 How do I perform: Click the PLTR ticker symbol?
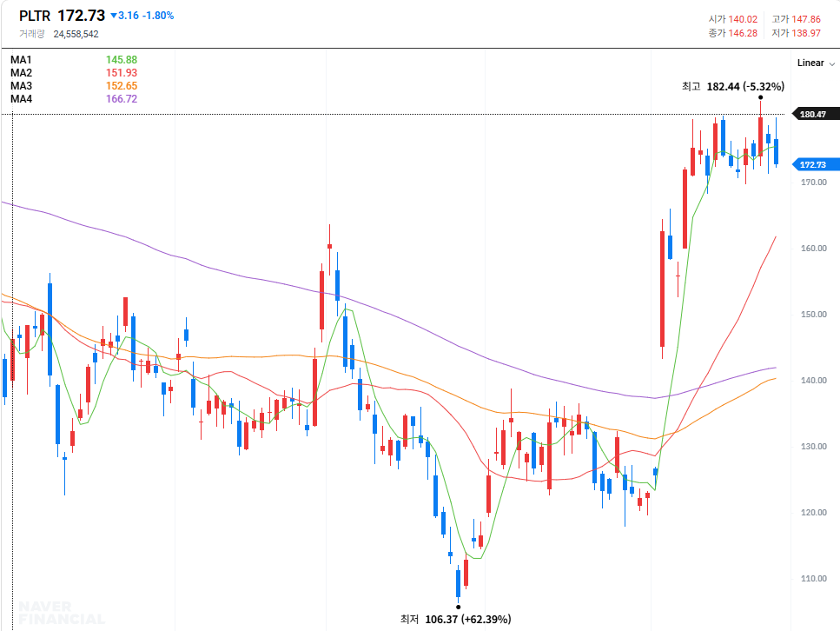[34, 17]
